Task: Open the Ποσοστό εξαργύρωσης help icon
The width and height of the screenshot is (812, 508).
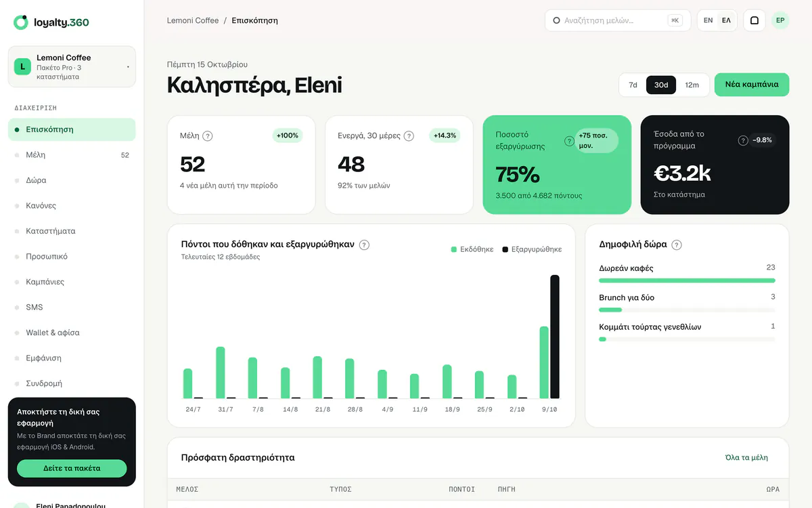Action: pos(569,141)
